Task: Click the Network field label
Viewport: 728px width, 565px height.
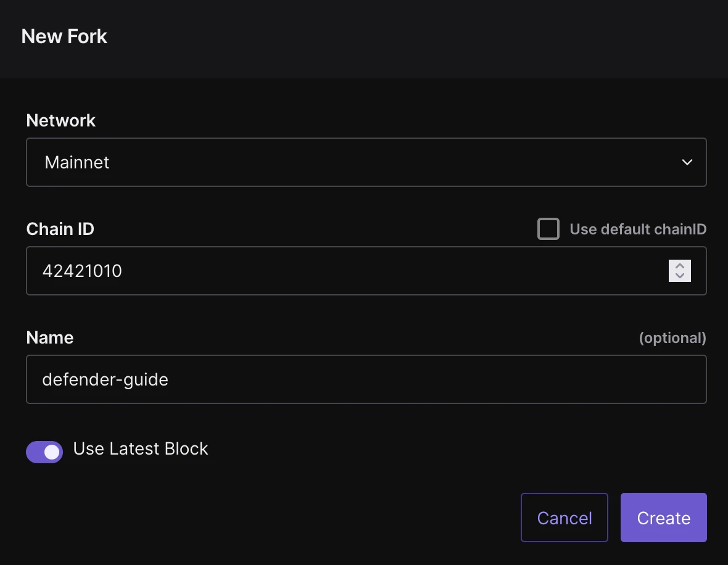Action: point(60,120)
